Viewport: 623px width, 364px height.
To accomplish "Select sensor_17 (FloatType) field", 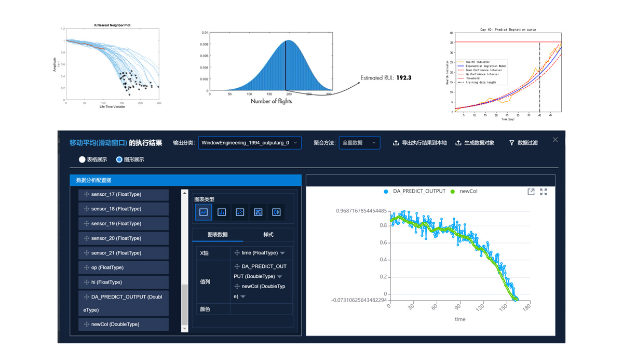I will (124, 194).
